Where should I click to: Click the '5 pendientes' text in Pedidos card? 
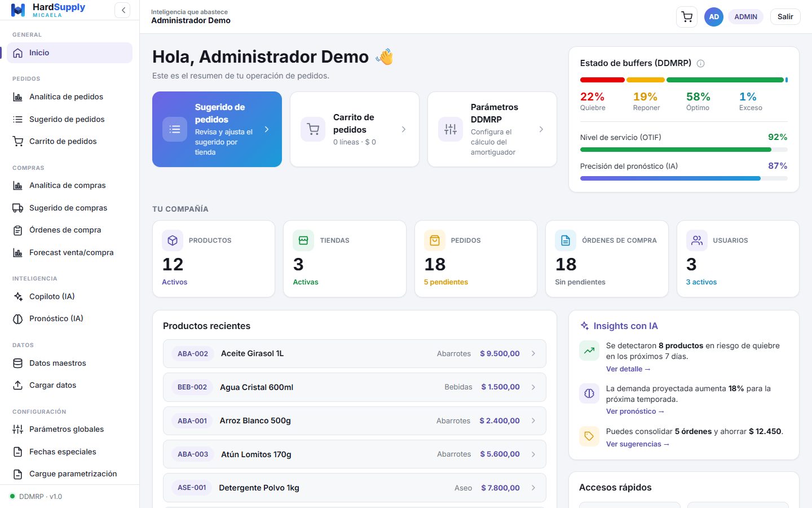446,282
